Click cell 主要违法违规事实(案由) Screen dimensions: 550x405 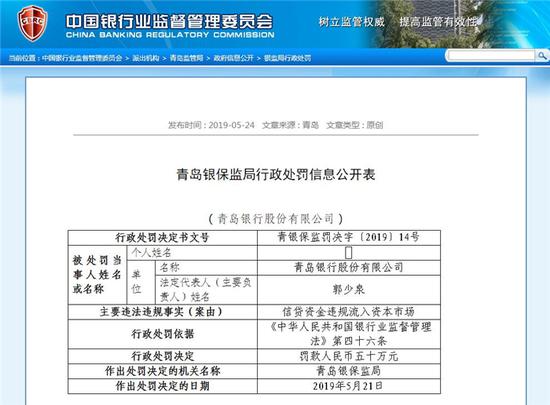tap(162, 312)
